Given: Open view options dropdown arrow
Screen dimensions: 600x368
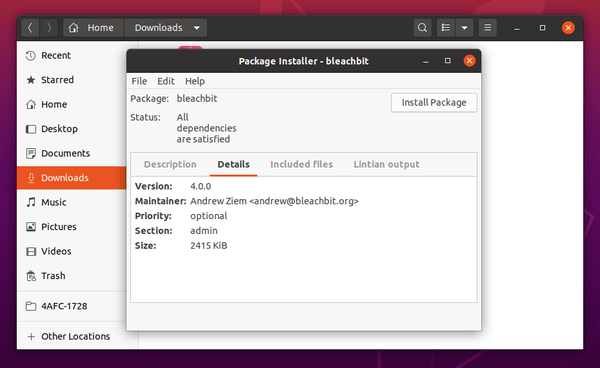Looking at the screenshot, I should (465, 28).
